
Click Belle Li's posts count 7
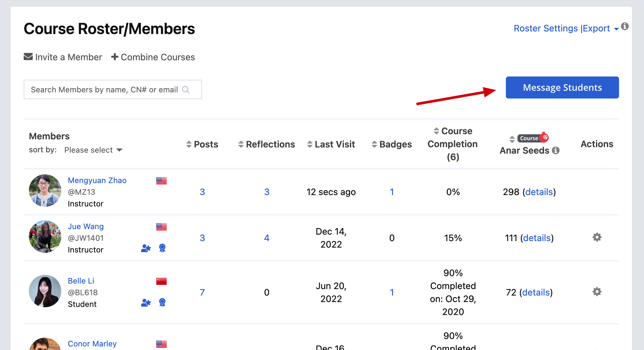(x=202, y=292)
